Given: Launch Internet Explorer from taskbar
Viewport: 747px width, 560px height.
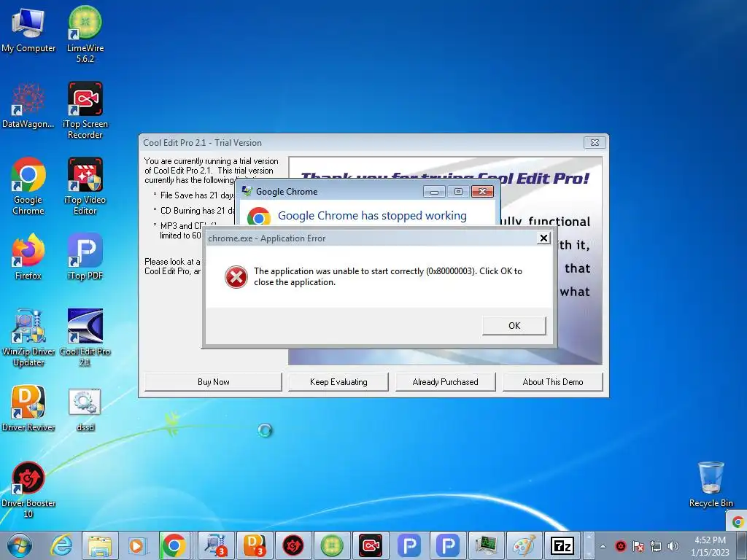Looking at the screenshot, I should pyautogui.click(x=62, y=545).
